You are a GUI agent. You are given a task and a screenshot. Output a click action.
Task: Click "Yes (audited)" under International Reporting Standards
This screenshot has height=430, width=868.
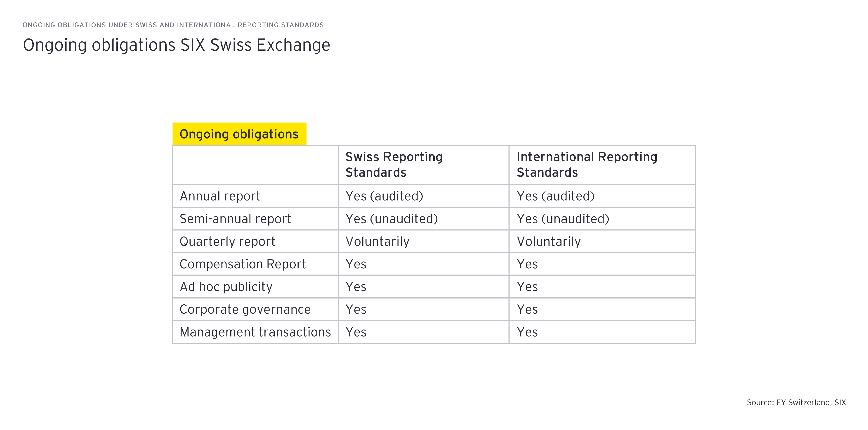click(556, 196)
